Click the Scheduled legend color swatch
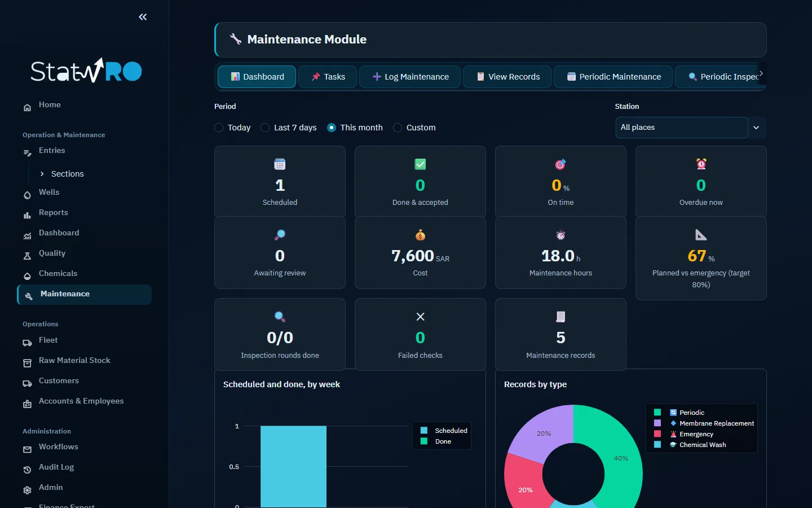812x508 pixels. [424, 431]
